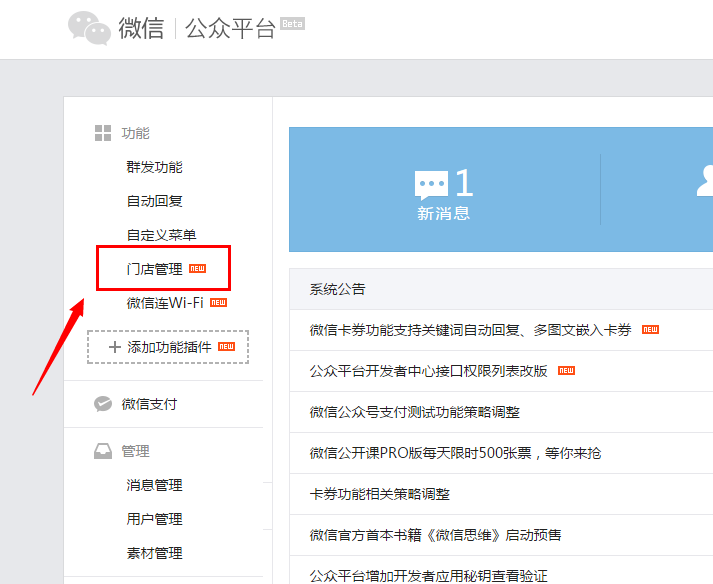Click the plus icon in 添加功能插件
Image resolution: width=713 pixels, height=584 pixels.
115,347
